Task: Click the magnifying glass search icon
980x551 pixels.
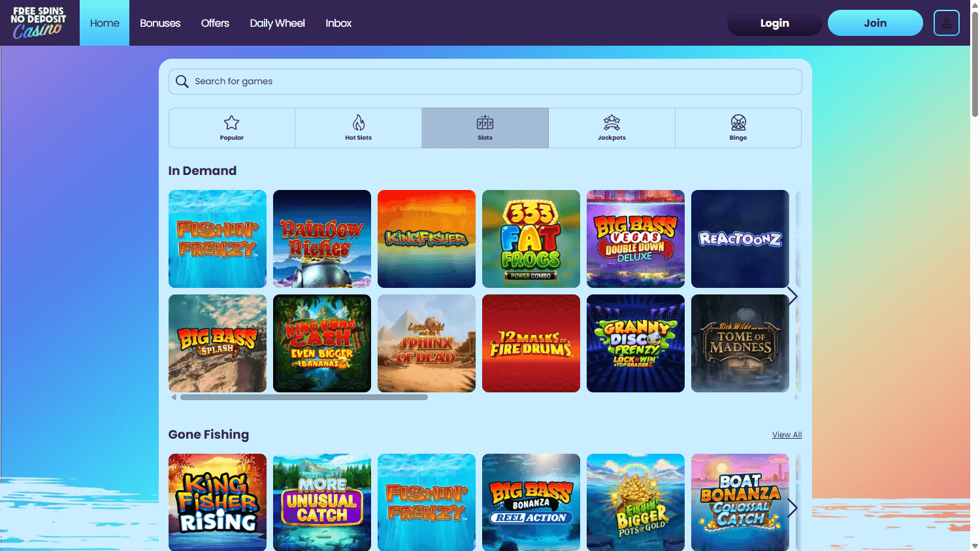Action: (x=182, y=81)
